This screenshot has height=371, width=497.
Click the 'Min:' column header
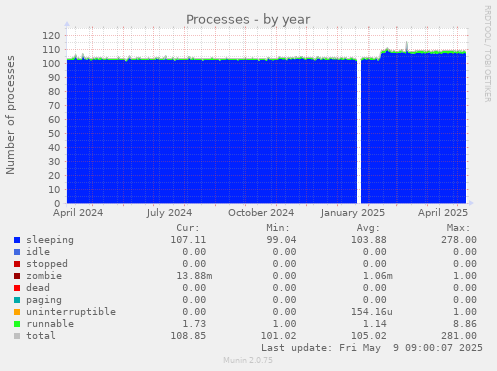pos(278,228)
